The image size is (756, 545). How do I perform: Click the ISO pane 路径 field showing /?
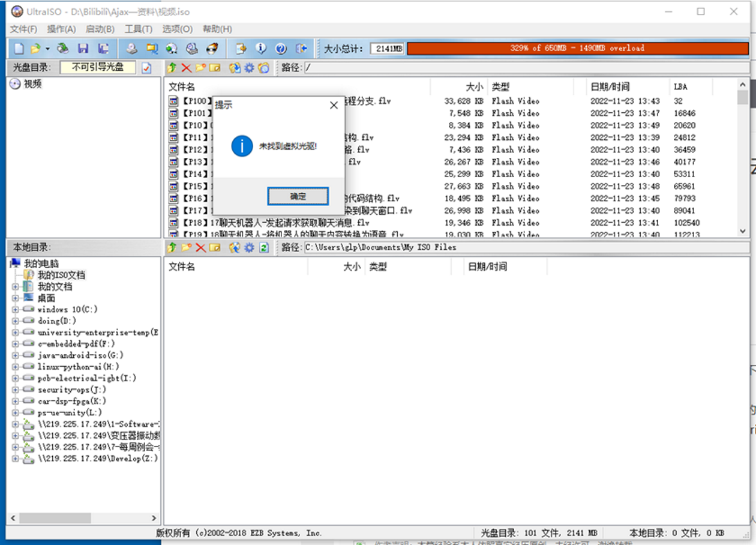[527, 68]
